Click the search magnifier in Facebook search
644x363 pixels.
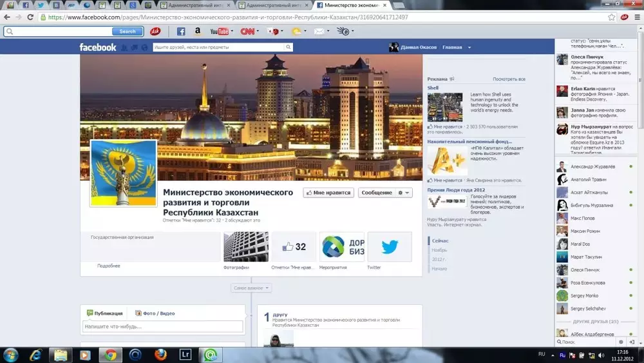[x=289, y=47]
